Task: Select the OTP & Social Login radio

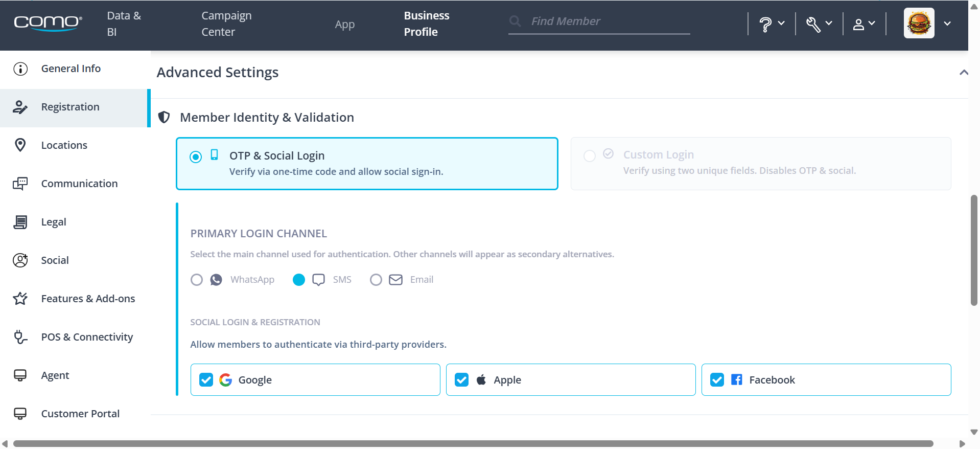Action: (x=196, y=157)
